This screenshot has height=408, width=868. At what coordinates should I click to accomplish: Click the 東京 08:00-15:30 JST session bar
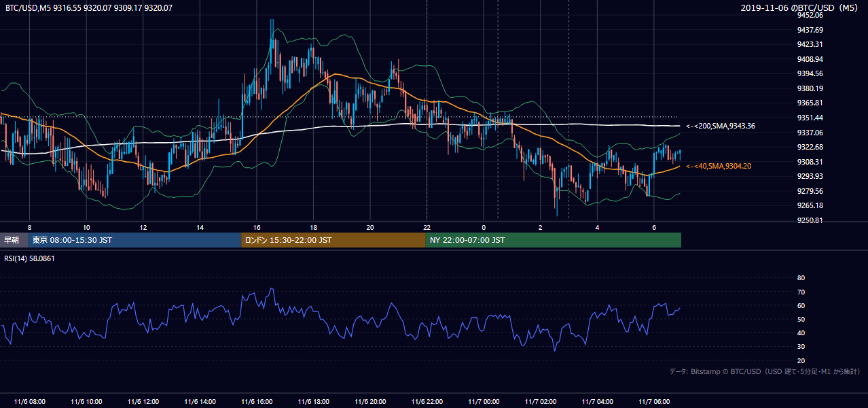[134, 240]
